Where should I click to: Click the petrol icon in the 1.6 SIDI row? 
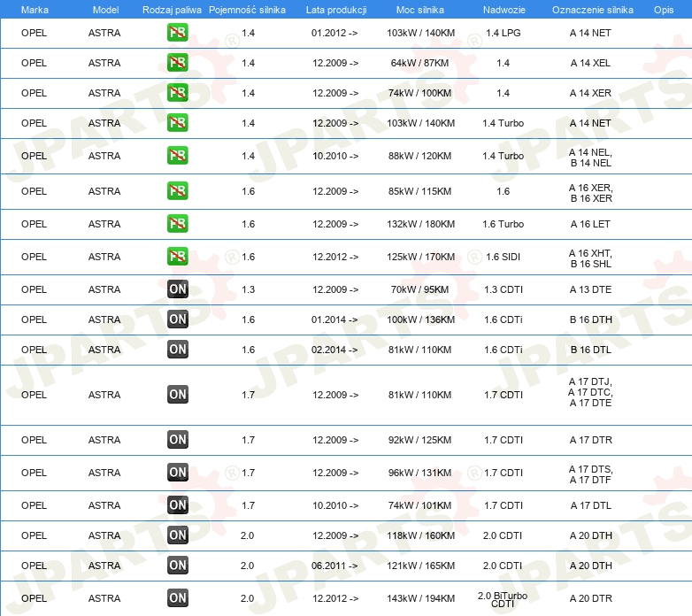[177, 257]
